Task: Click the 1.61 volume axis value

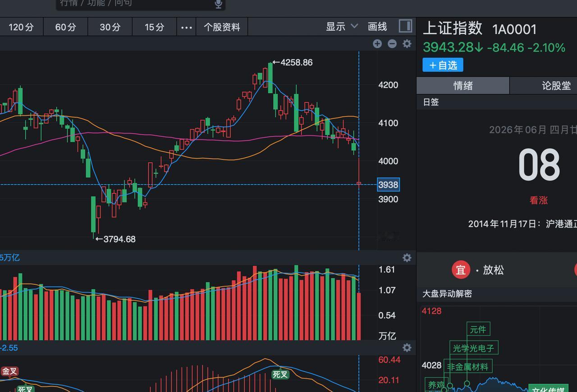Action: point(387,269)
